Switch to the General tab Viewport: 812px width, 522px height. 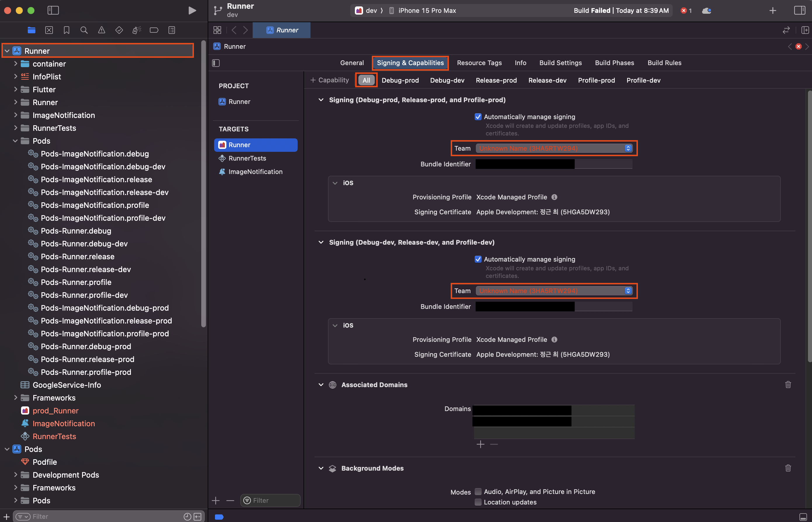pos(352,63)
